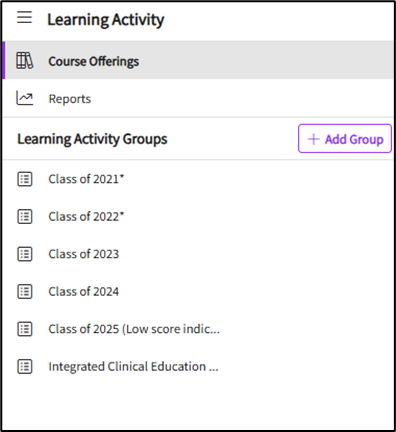Click the list icon beside Class of 2022*
The width and height of the screenshot is (396, 432).
[x=25, y=217]
